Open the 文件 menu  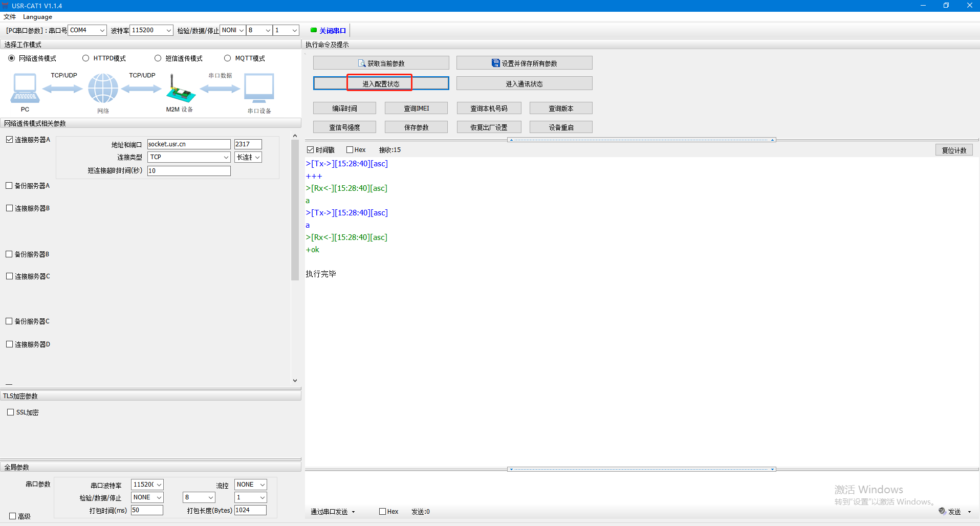[10, 17]
